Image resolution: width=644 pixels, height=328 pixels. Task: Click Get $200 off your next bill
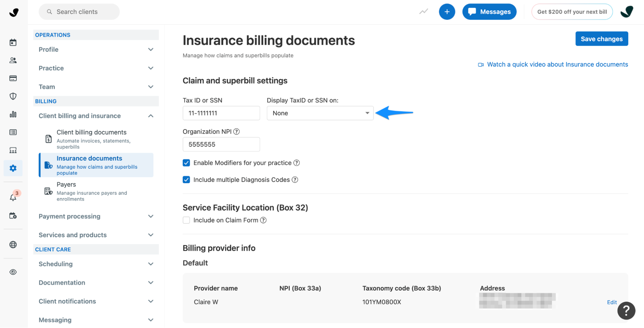pyautogui.click(x=572, y=12)
